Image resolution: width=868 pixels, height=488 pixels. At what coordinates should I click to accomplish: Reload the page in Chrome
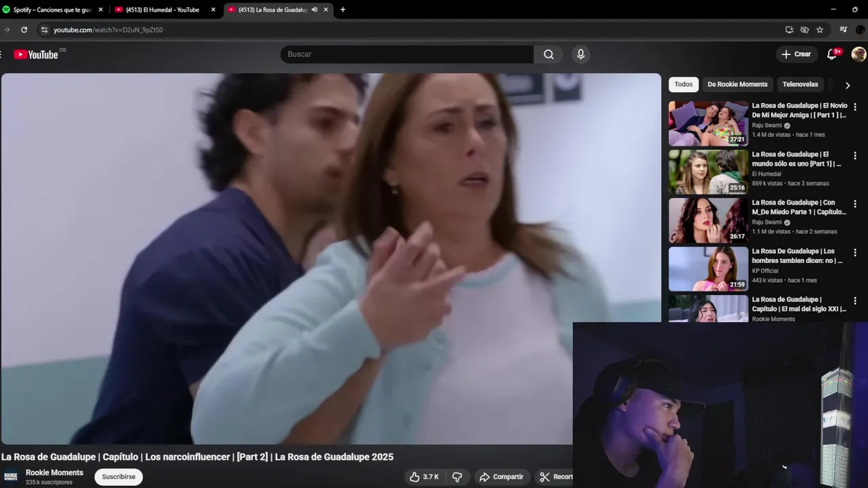coord(24,30)
